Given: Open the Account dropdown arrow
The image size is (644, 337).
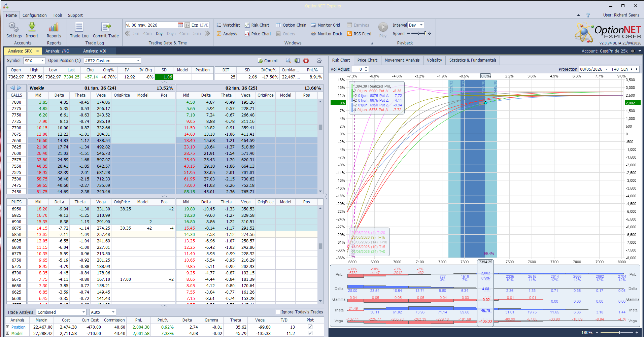Looking at the screenshot, I should point(640,51).
